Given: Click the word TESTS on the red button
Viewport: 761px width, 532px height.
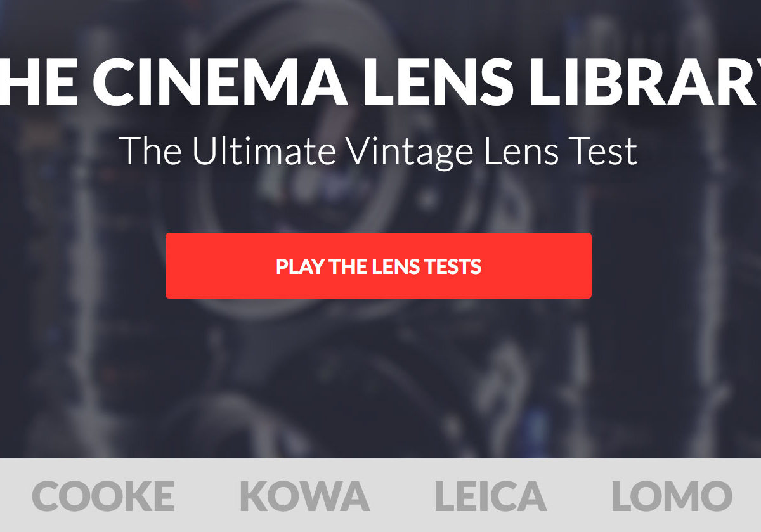Looking at the screenshot, I should [x=453, y=266].
